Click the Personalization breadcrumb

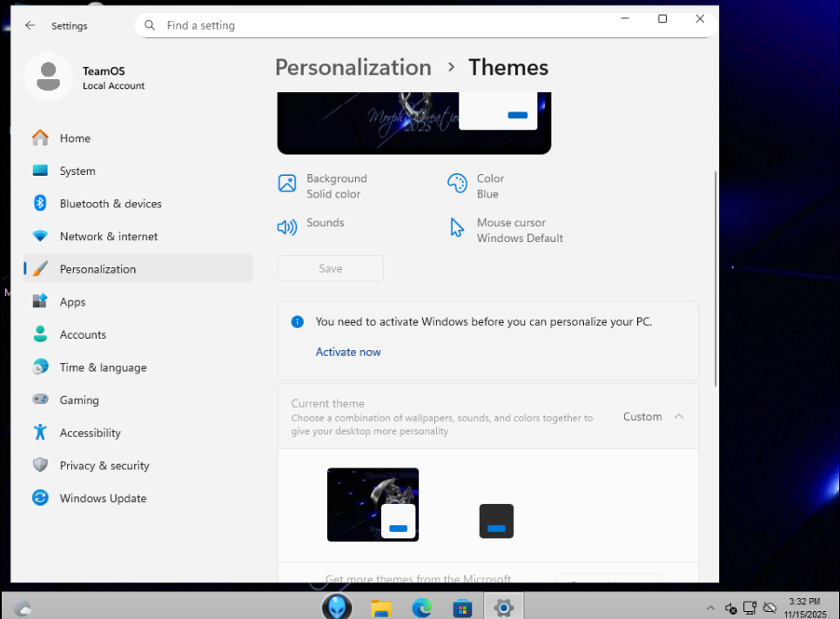pyautogui.click(x=353, y=67)
